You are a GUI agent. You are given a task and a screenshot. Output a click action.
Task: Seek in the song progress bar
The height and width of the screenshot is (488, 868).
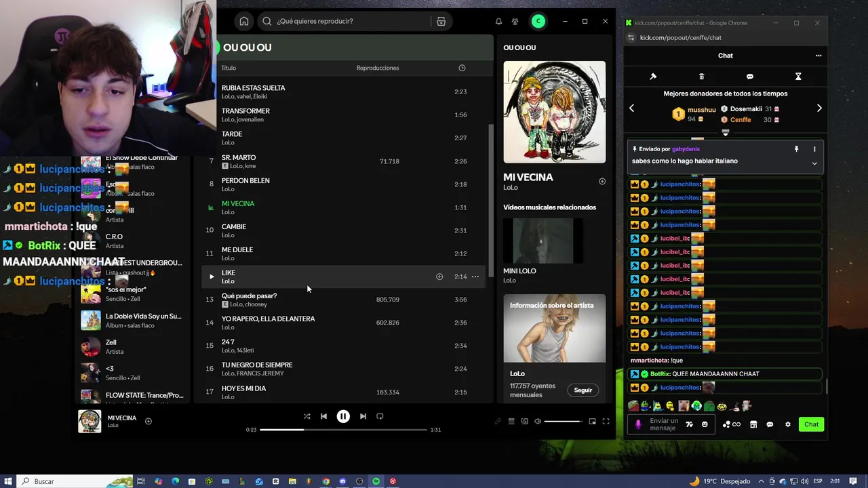(x=343, y=430)
